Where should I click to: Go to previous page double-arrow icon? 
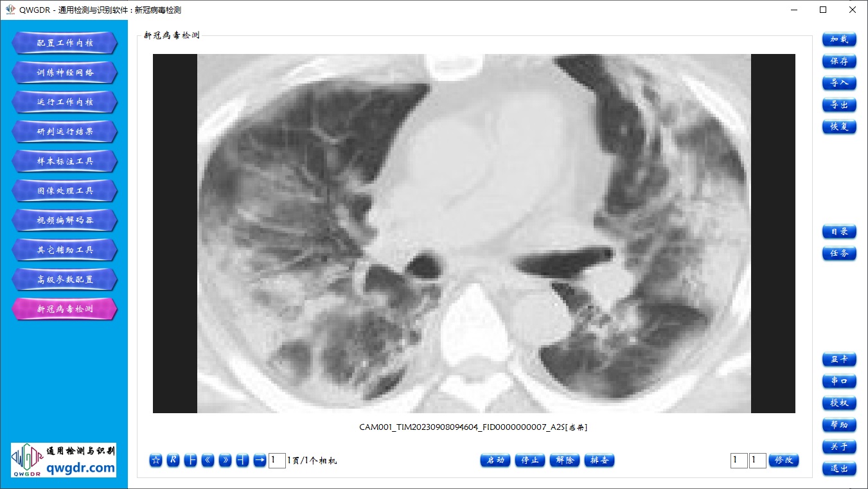pyautogui.click(x=208, y=460)
